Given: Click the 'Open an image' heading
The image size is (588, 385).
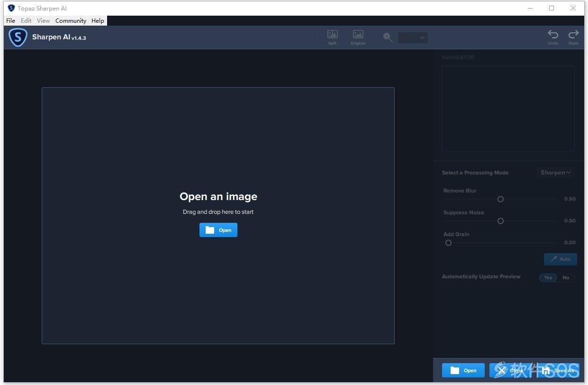Looking at the screenshot, I should [218, 196].
